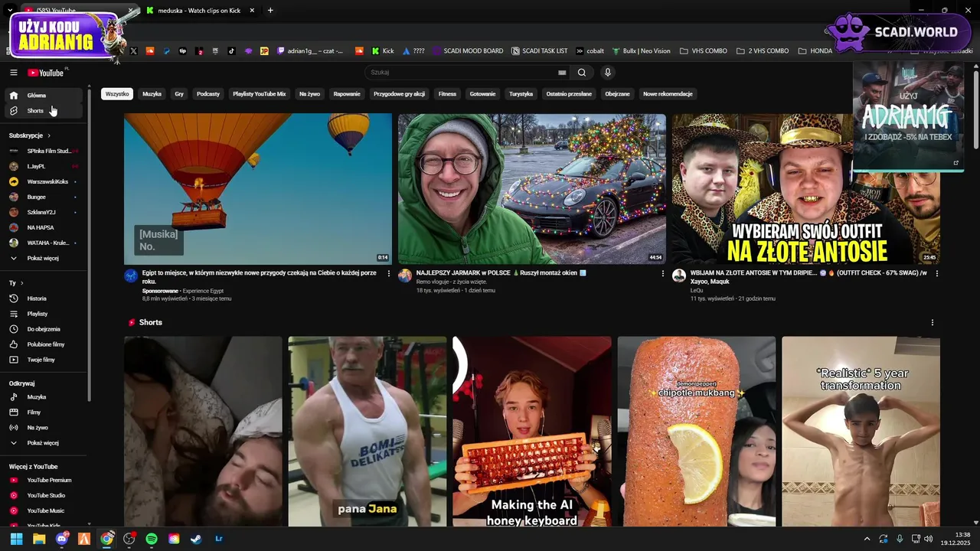Open on-screen keyboard icon in search box
This screenshot has height=551, width=980.
(x=562, y=73)
